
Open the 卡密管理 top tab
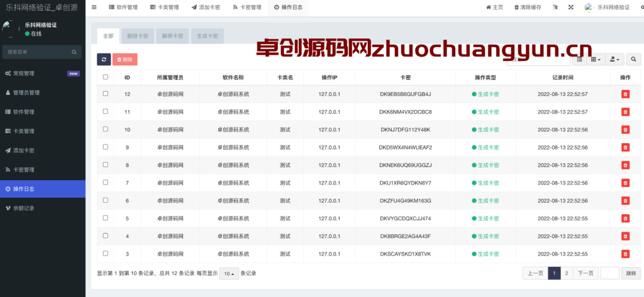[x=247, y=8]
